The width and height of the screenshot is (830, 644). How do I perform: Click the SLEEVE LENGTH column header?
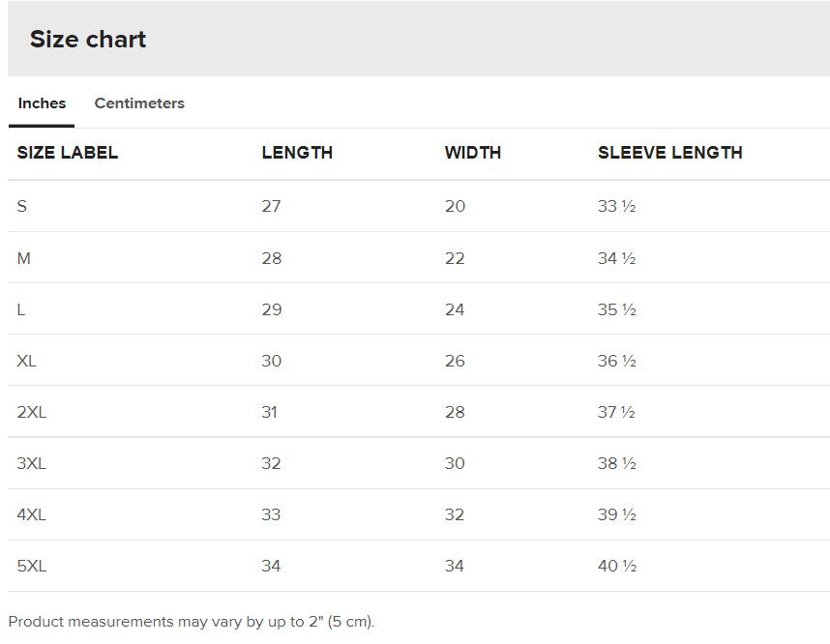[670, 153]
